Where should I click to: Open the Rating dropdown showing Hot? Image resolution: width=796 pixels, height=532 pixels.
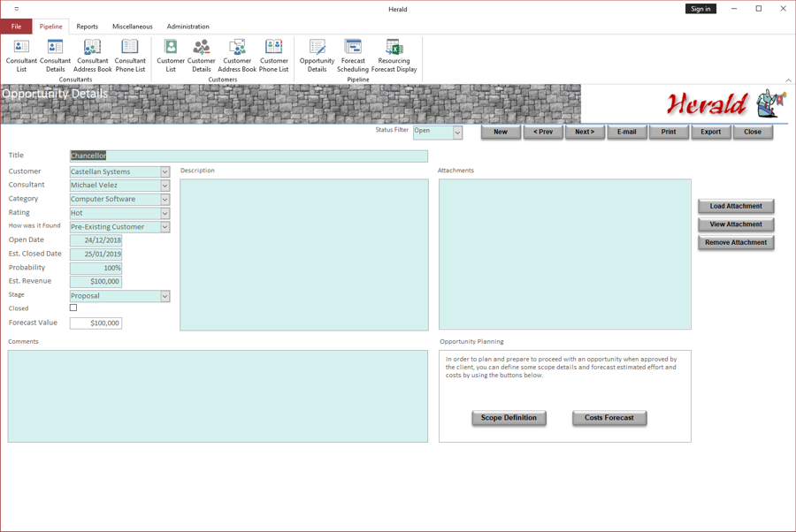pos(165,214)
